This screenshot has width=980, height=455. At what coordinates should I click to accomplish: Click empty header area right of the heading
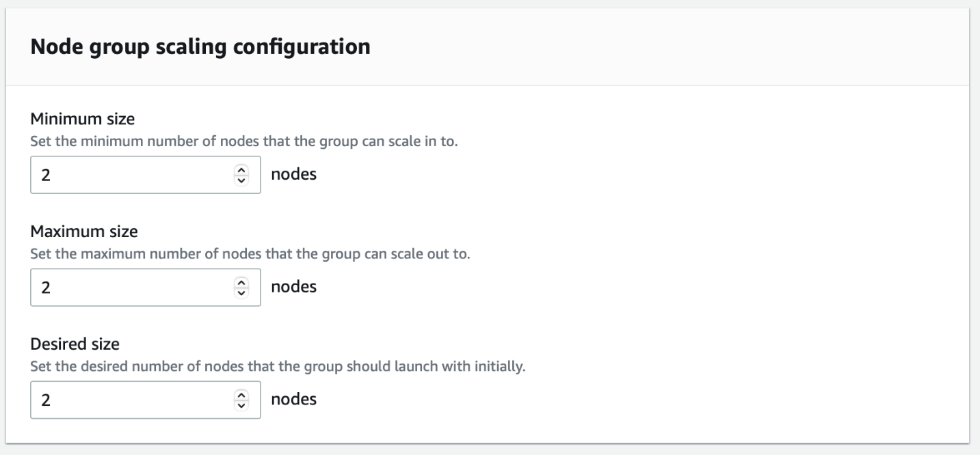[650, 47]
